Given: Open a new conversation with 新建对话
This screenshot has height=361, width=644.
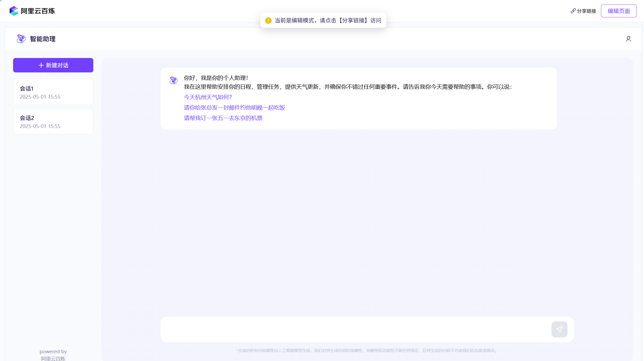Looking at the screenshot, I should [x=53, y=65].
